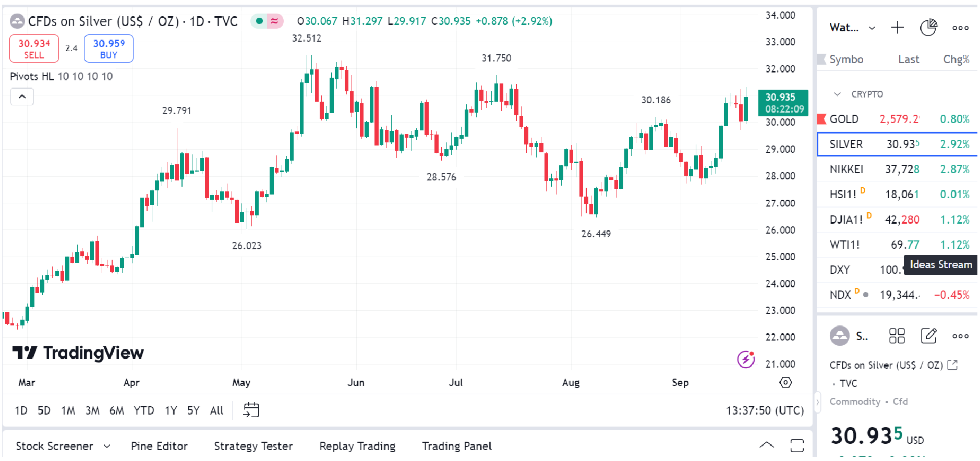Image resolution: width=980 pixels, height=461 pixels.
Task: Click the grid layout icon in details
Action: point(897,336)
